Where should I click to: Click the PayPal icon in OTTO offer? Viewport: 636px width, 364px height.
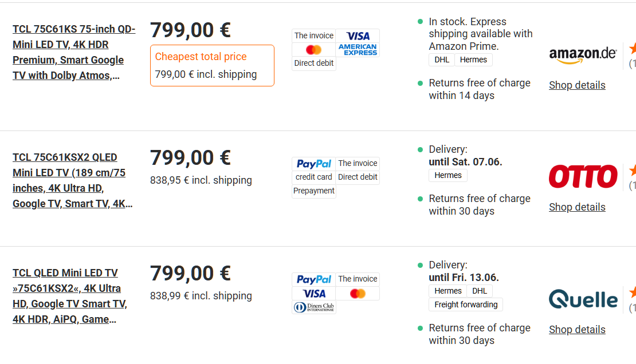coord(313,163)
